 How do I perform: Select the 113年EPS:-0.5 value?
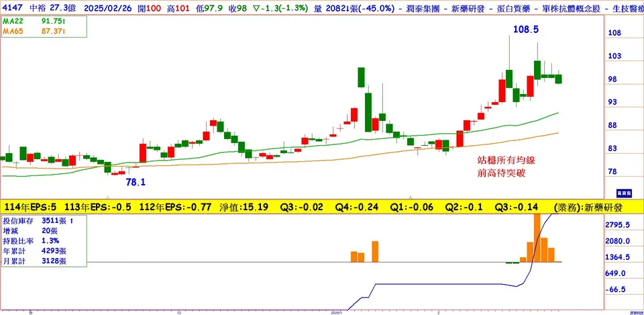tap(97, 208)
